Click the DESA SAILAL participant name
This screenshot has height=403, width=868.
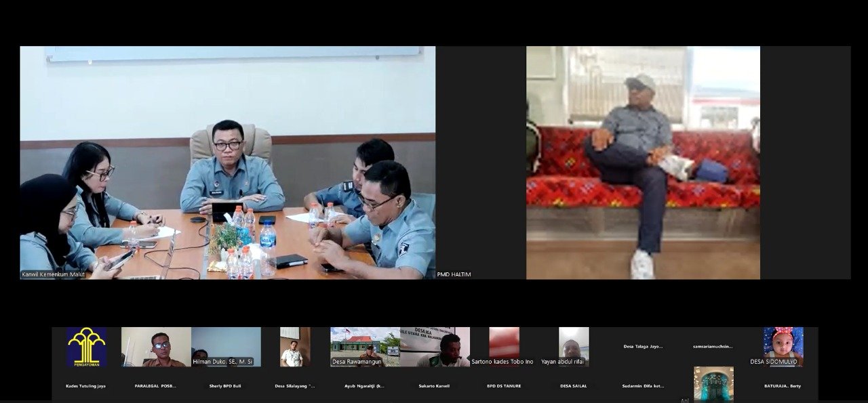(574, 386)
